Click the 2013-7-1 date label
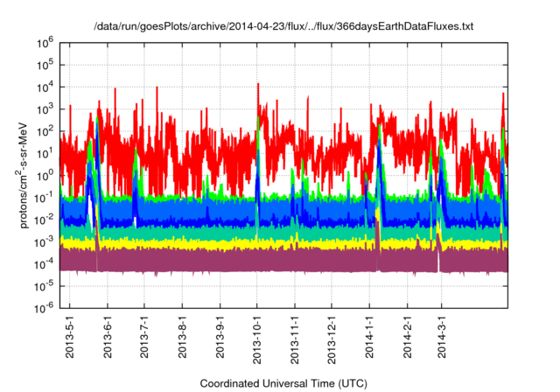560x392 pixels. pyautogui.click(x=144, y=336)
